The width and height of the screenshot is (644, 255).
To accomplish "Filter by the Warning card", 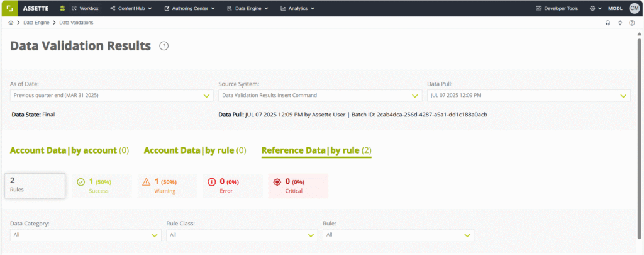I will tap(167, 186).
